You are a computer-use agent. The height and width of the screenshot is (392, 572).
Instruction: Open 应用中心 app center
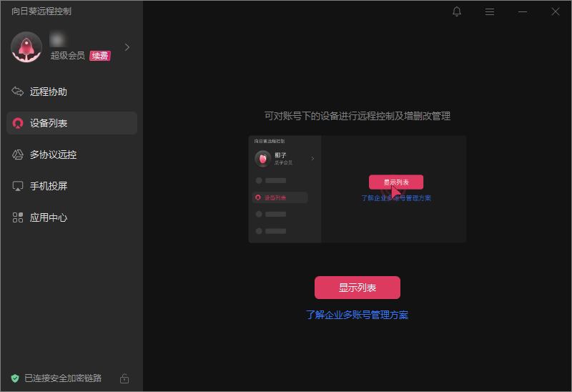click(72, 217)
